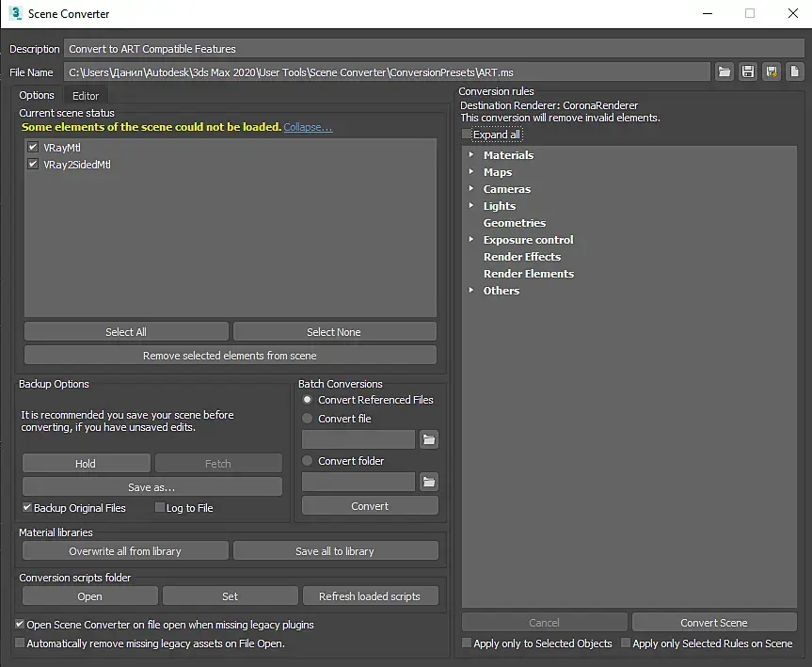Select the Convert folder radio button
The height and width of the screenshot is (667, 812).
[307, 461]
